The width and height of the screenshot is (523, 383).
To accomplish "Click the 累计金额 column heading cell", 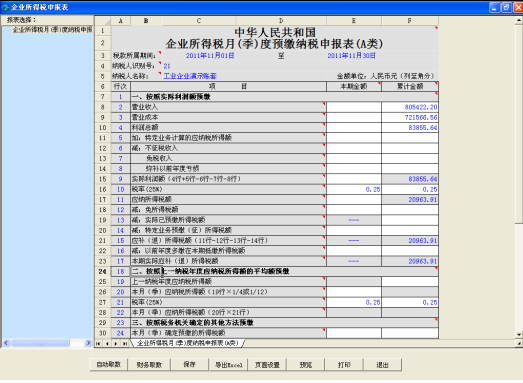I will (410, 86).
